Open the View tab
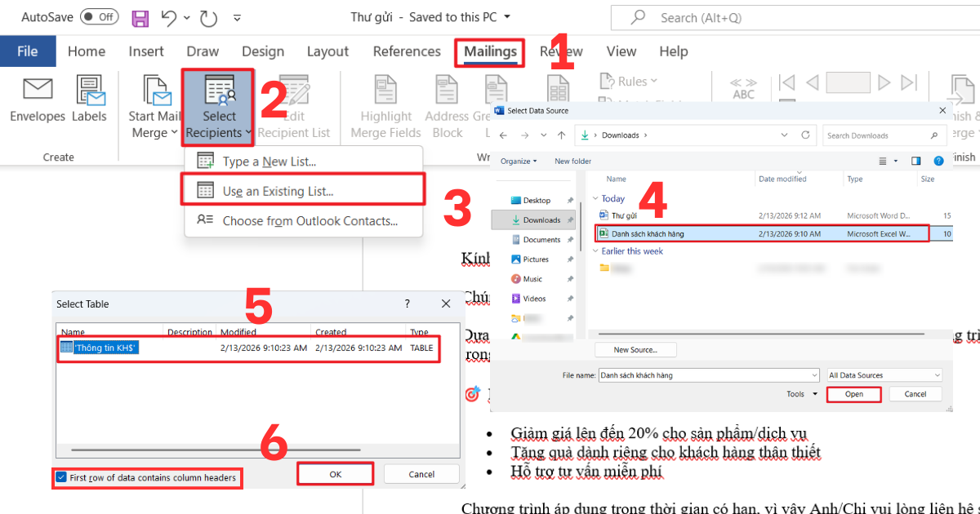 pos(621,51)
